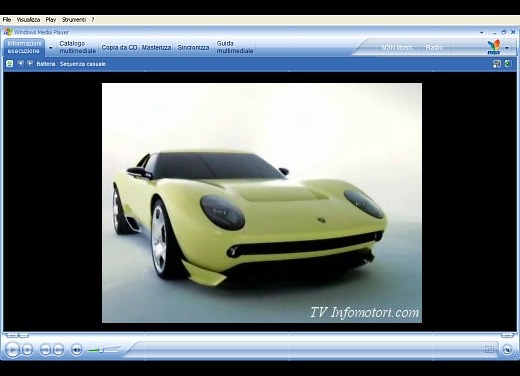Restore down the Media Player window

(504, 32)
